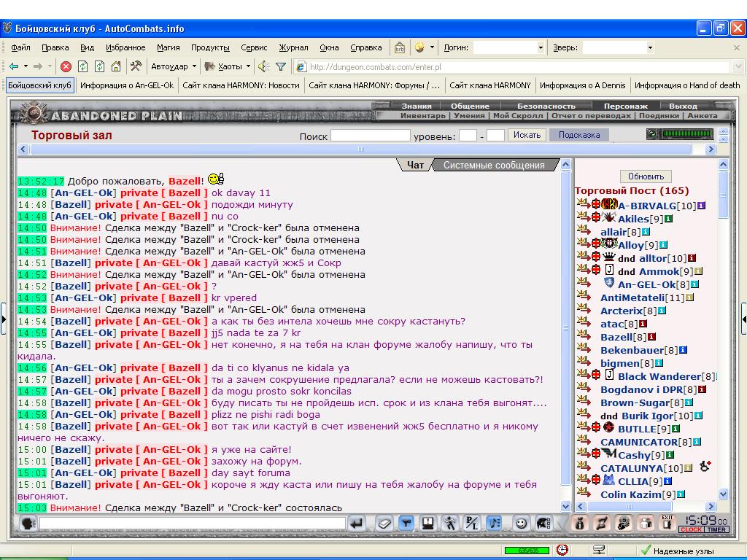Switch to Информация о An-GEL-Ok tab
The image size is (747, 560).
127,85
